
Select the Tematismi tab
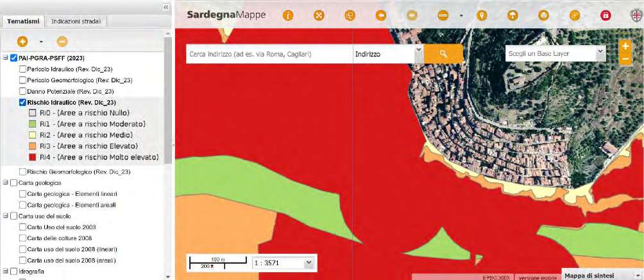pyautogui.click(x=23, y=21)
